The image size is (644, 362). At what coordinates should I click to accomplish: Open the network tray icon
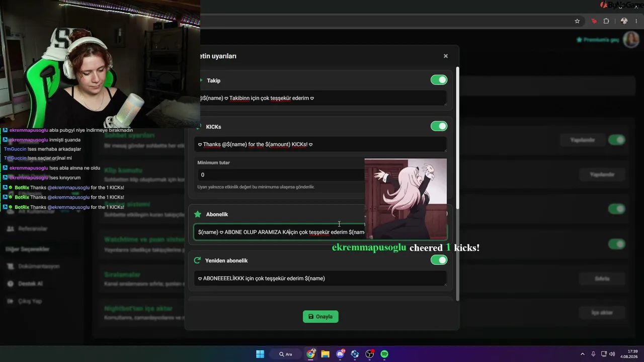click(x=604, y=354)
